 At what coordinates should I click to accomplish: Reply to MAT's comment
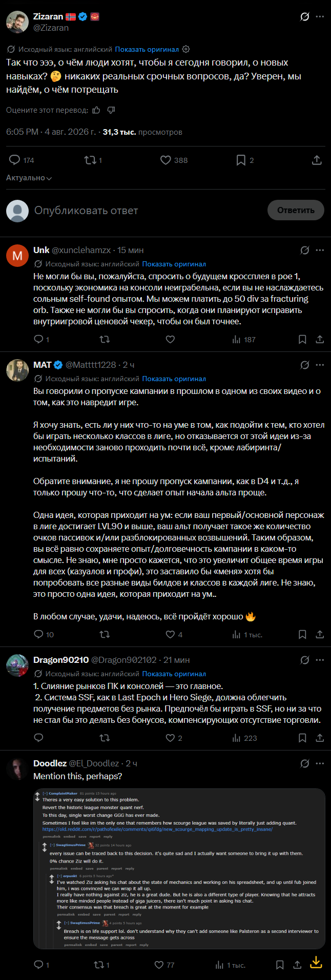click(44, 635)
